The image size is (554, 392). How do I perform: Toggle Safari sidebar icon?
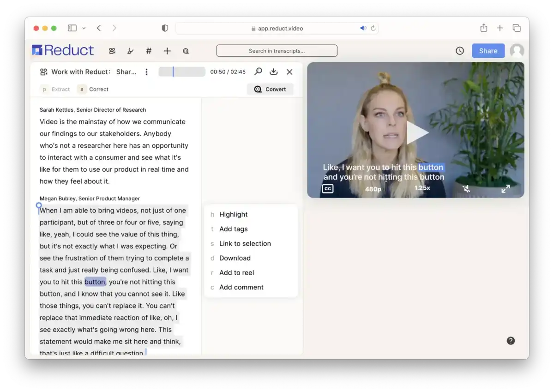[x=72, y=28]
